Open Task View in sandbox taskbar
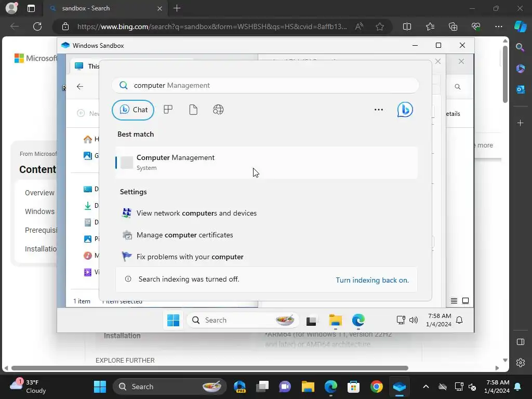The width and height of the screenshot is (532, 399). click(x=311, y=320)
